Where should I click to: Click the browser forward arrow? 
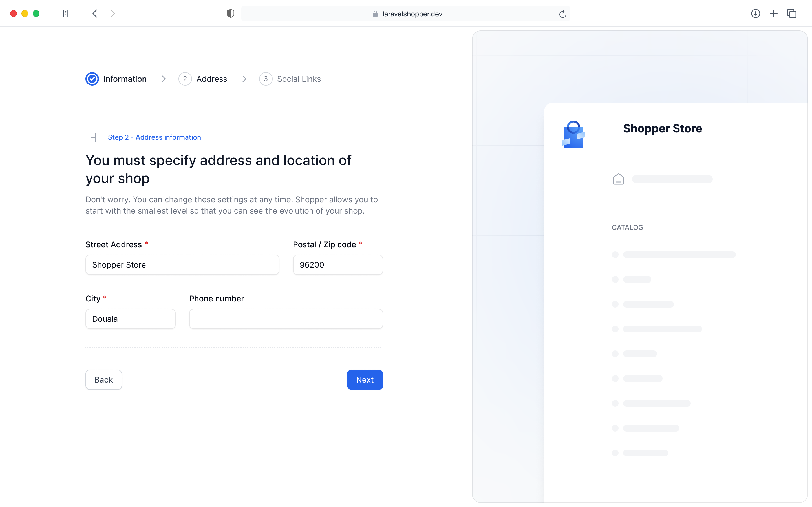tap(113, 14)
